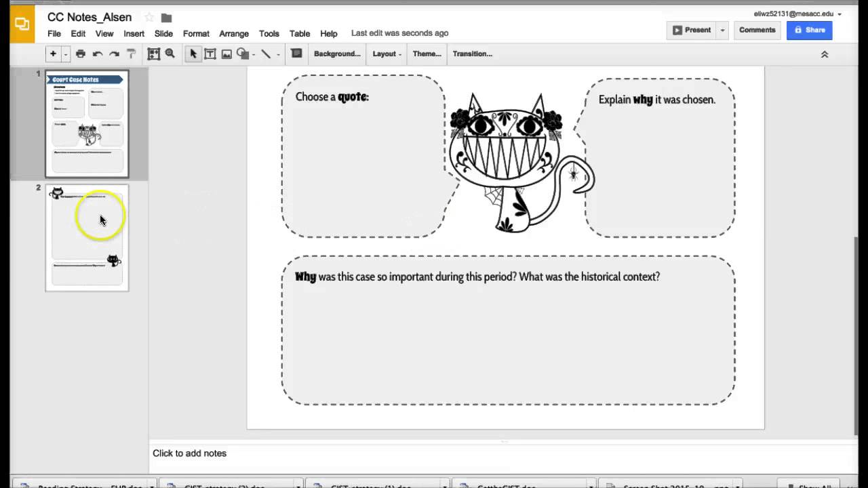Select the paint format tool
This screenshot has height=488, width=868.
tap(132, 54)
